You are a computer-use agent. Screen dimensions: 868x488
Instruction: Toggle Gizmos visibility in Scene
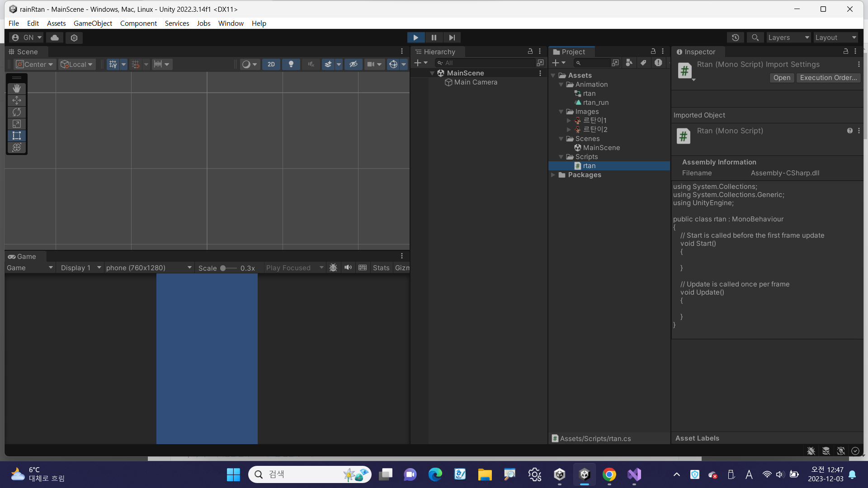[x=393, y=64]
